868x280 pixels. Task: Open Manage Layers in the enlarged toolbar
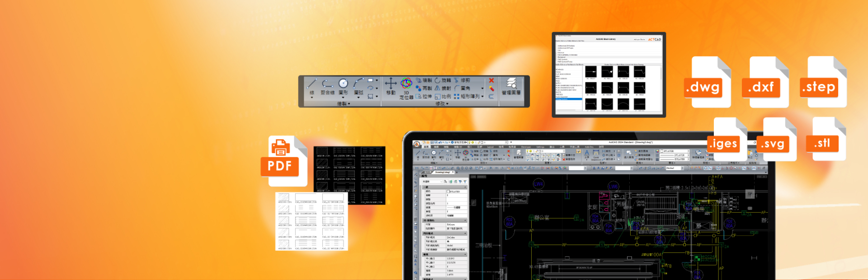(511, 87)
